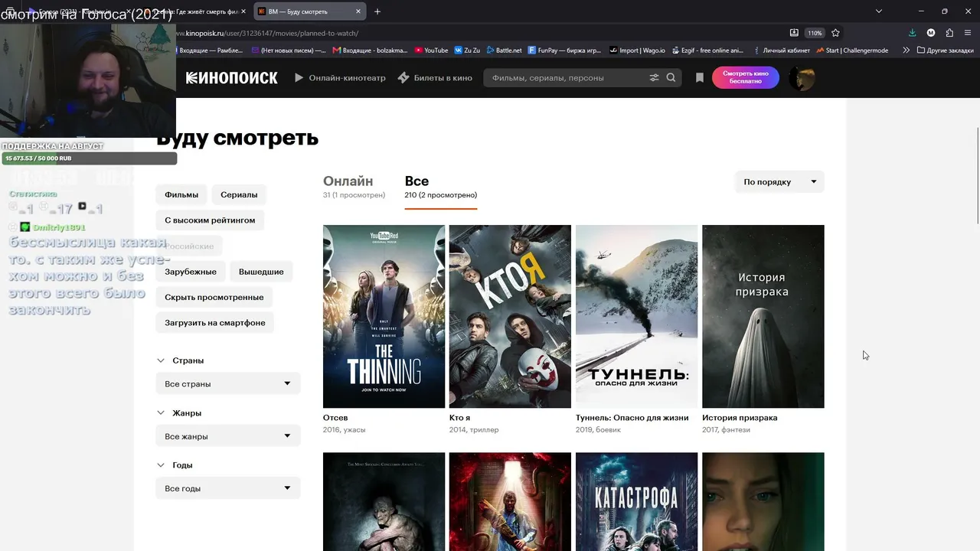Open the browser extensions puzzle icon
Image resolution: width=980 pixels, height=551 pixels.
pyautogui.click(x=950, y=33)
